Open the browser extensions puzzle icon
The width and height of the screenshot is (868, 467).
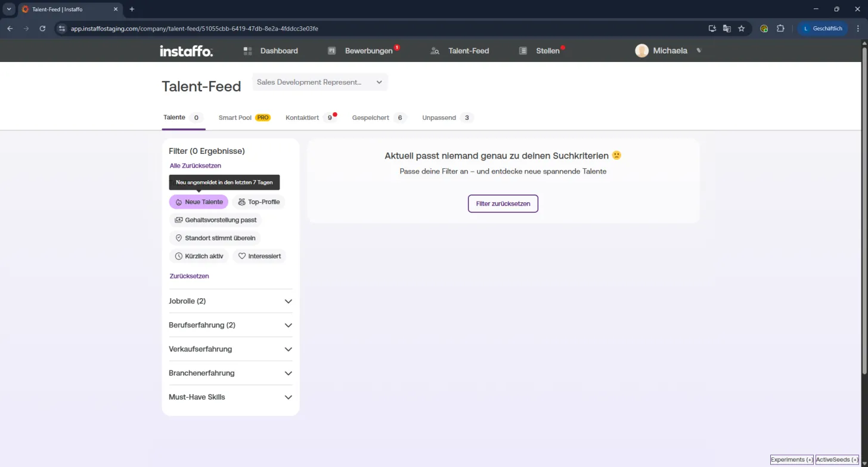click(780, 28)
